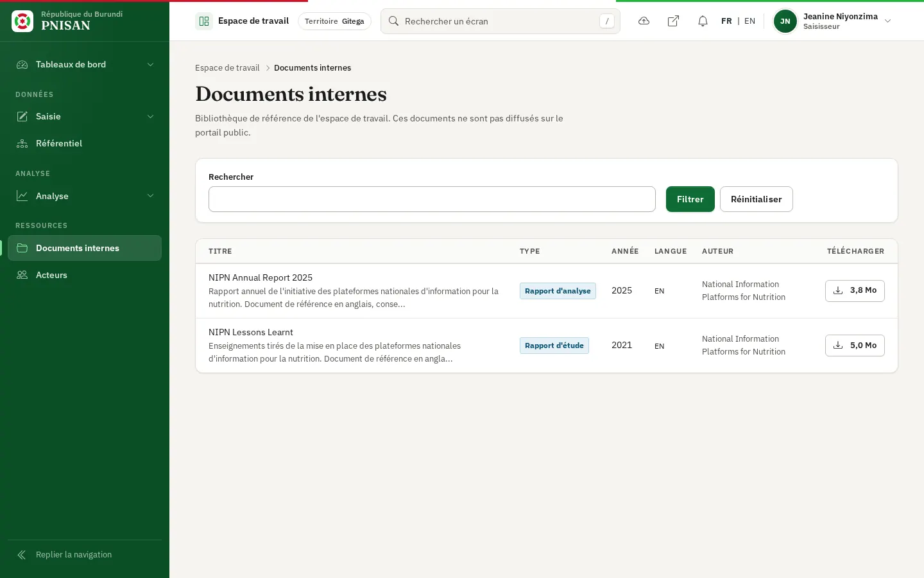Image resolution: width=924 pixels, height=578 pixels.
Task: Click EN language cell of Annual Report row
Action: [x=660, y=291]
